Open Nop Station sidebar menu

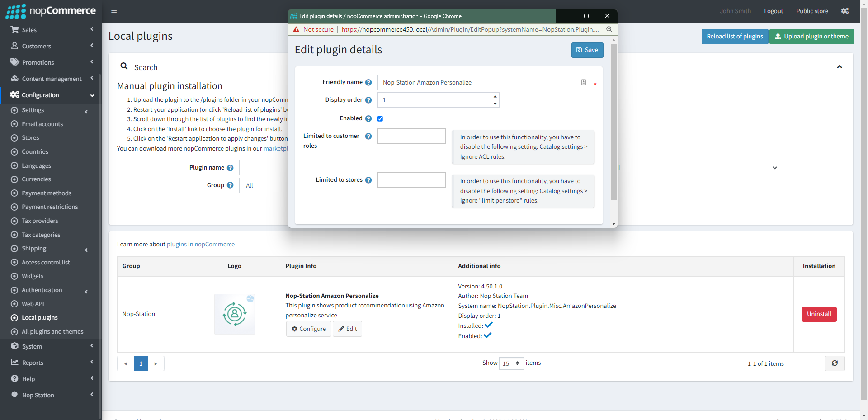point(38,395)
